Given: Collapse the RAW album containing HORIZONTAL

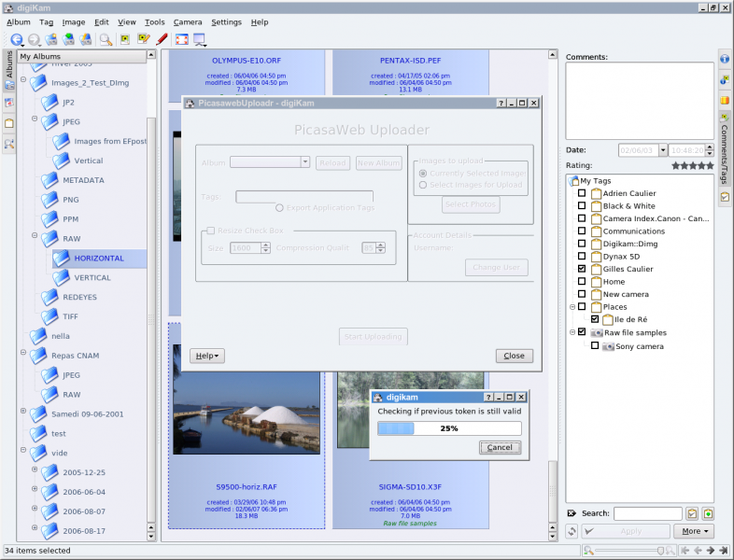Looking at the screenshot, I should 35,235.
